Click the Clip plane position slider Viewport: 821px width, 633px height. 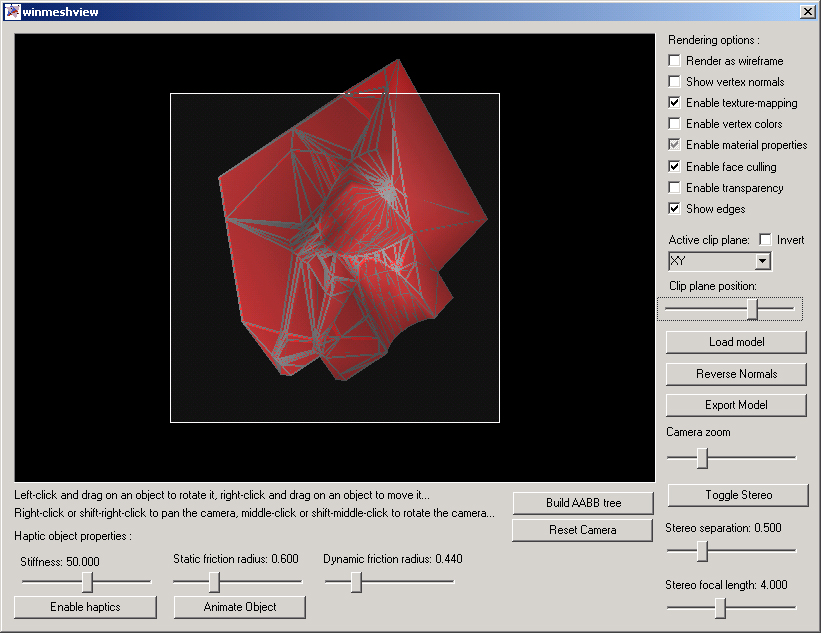tap(754, 310)
